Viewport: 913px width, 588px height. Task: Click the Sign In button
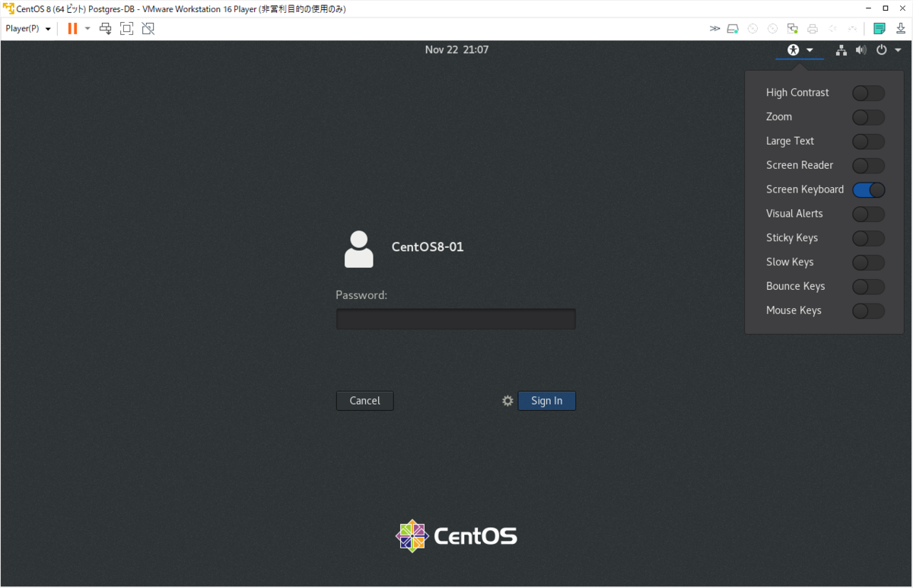pos(547,401)
